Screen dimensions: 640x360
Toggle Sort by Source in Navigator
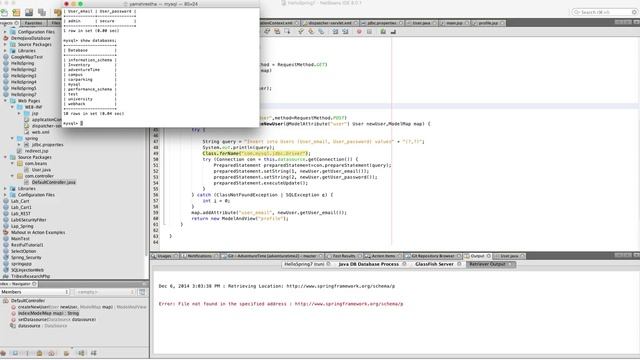coord(94,353)
